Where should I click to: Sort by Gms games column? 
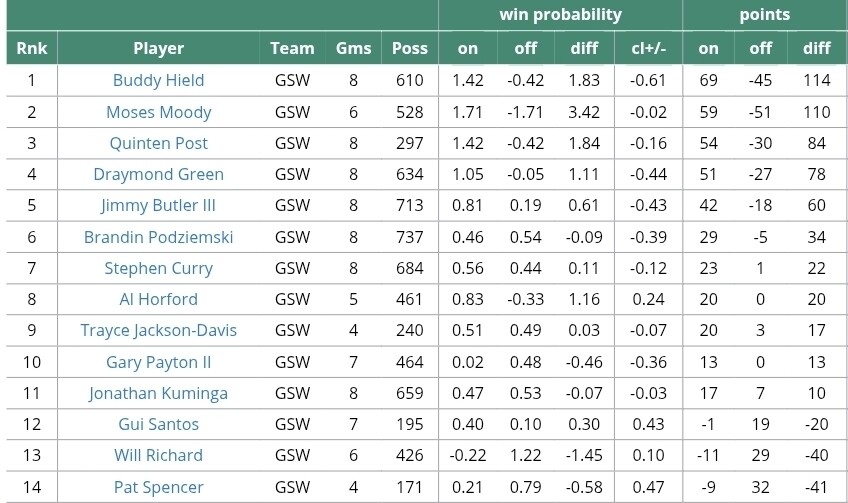click(354, 48)
